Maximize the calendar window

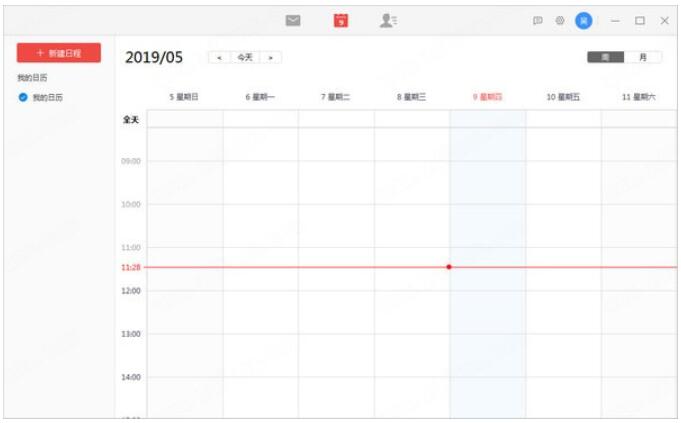click(x=640, y=20)
